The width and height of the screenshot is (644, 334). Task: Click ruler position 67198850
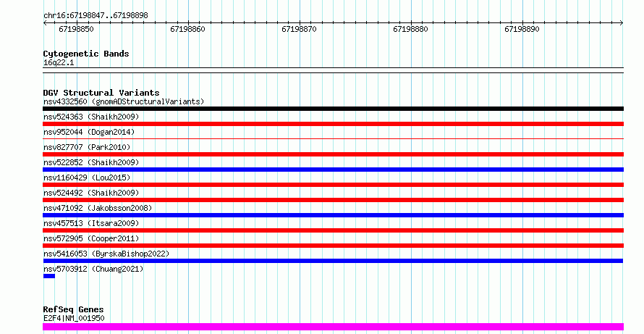(77, 29)
